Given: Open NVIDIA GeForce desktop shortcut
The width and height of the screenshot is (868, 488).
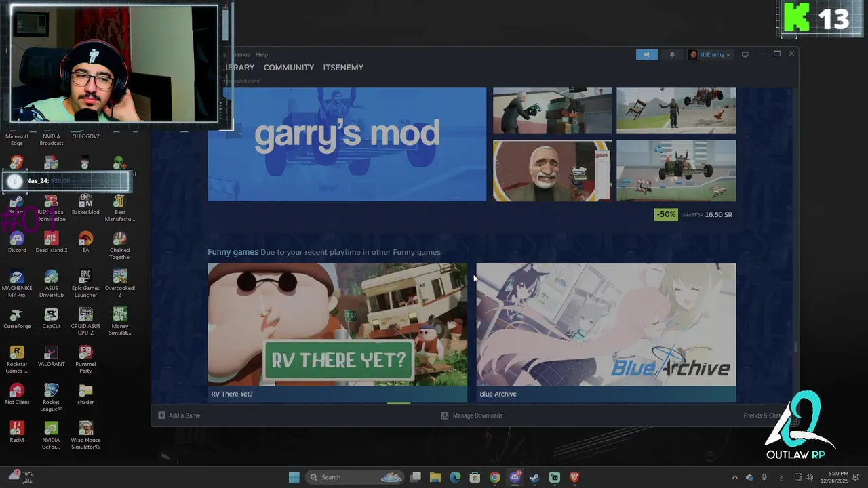Looking at the screenshot, I should click(52, 435).
